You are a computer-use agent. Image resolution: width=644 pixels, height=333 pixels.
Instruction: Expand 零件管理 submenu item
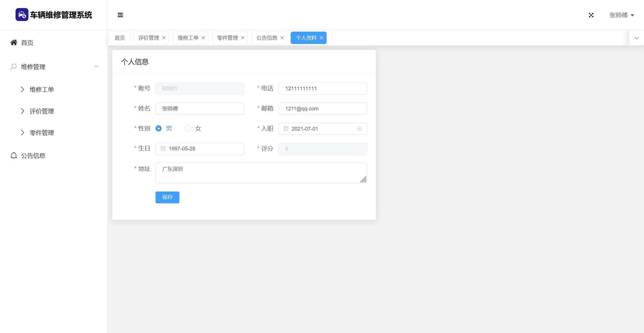pos(42,133)
